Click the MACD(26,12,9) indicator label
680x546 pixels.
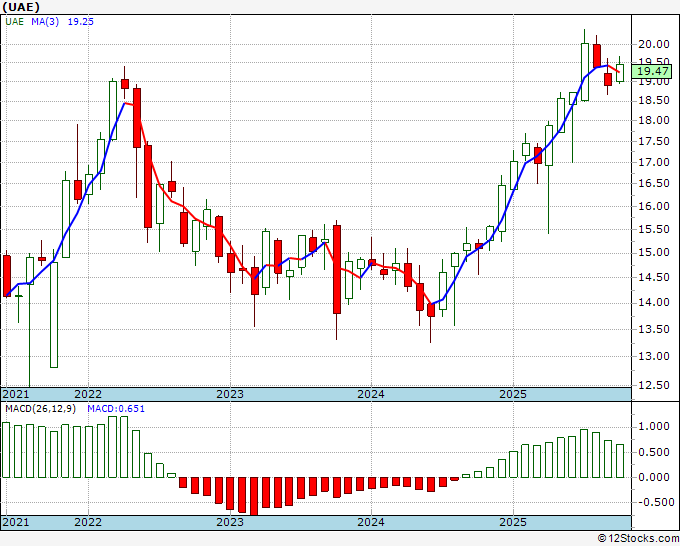[x=40, y=409]
